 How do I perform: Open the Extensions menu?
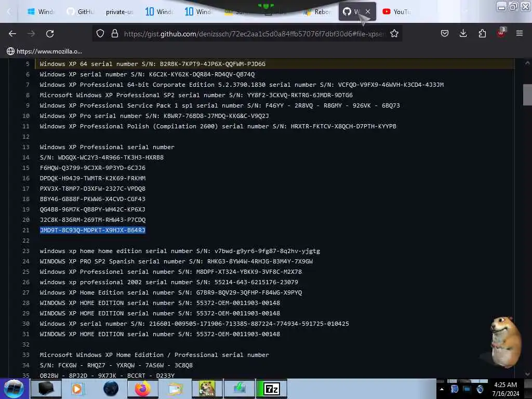[x=482, y=34]
